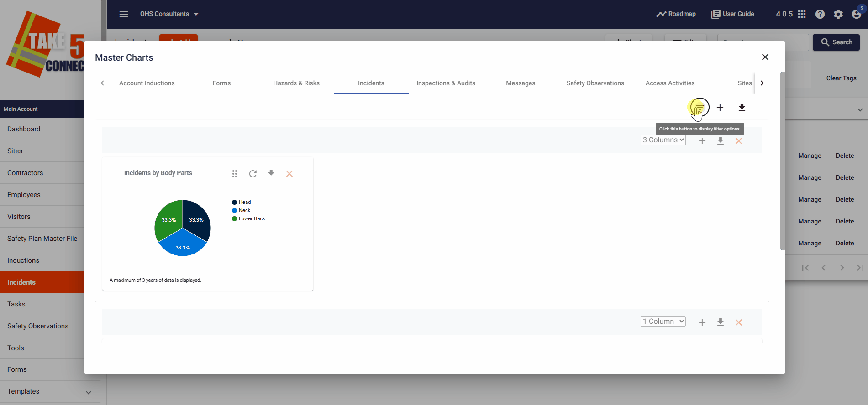Expand the collapsed panel chevron below Clear Tags
Viewport: 868px width, 405px height.
(860, 110)
